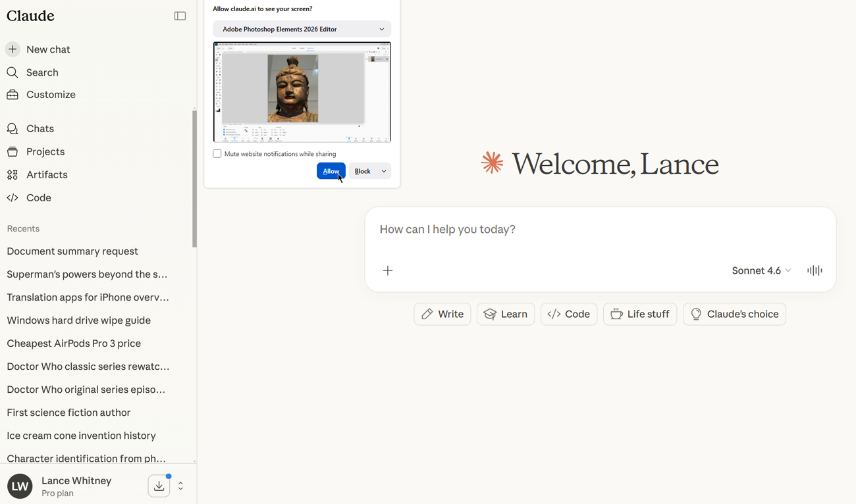
Task: Open Doctor Who classic series rewatch chat
Action: click(x=88, y=366)
